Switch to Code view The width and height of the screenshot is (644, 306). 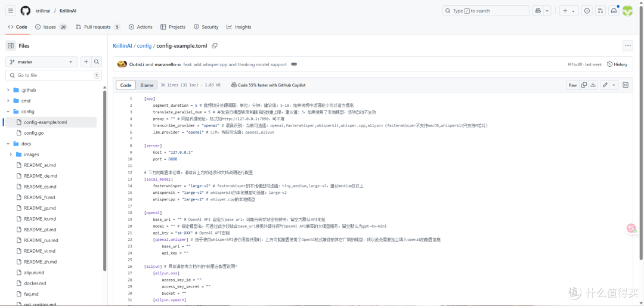click(126, 85)
